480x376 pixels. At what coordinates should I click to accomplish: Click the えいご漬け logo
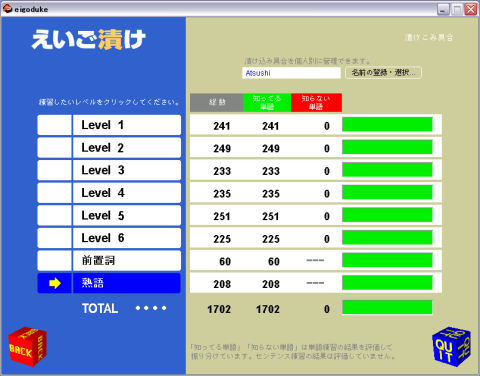pyautogui.click(x=89, y=40)
